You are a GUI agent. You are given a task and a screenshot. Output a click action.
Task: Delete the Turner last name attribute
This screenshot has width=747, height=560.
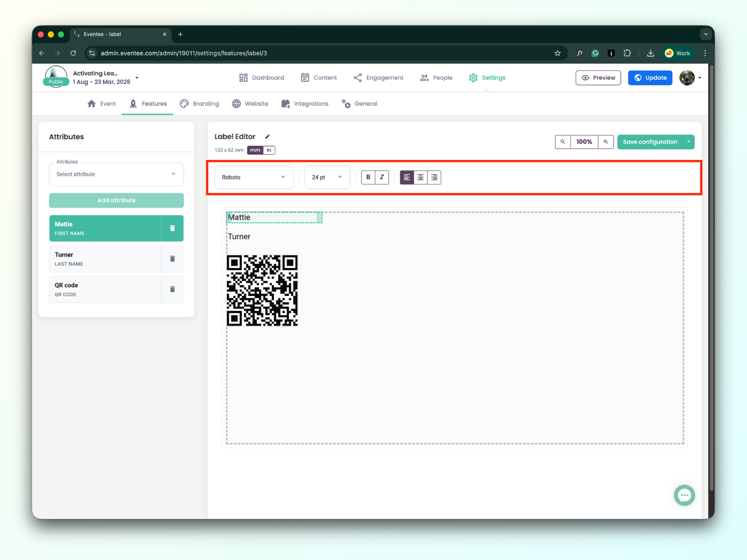pyautogui.click(x=172, y=259)
